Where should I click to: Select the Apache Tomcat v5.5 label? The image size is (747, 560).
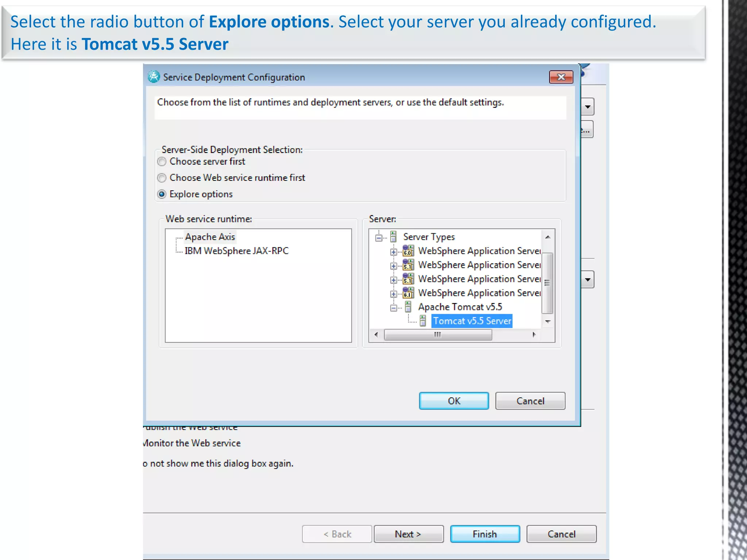tap(460, 307)
